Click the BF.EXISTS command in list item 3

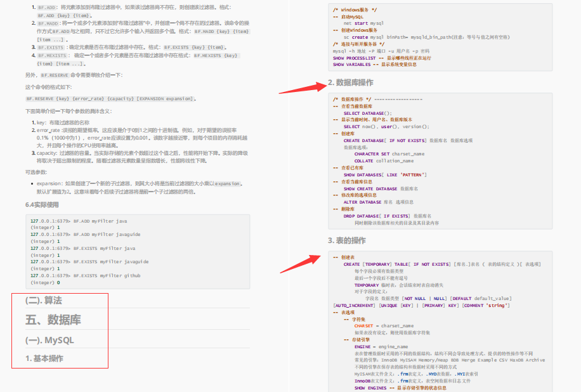51,48
